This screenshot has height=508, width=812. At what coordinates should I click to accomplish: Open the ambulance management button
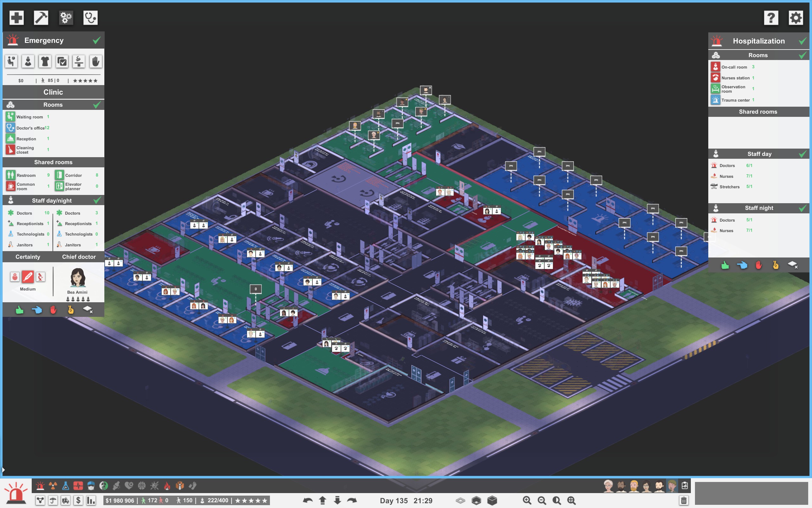point(66,501)
